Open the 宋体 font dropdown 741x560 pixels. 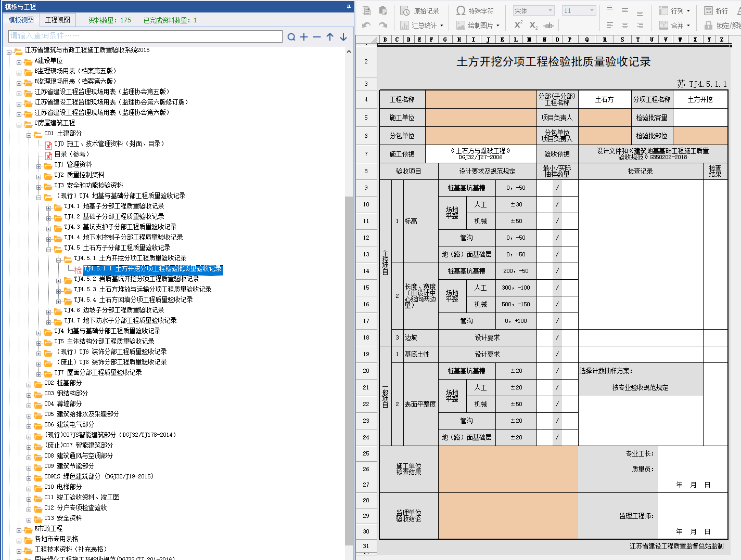coord(551,11)
